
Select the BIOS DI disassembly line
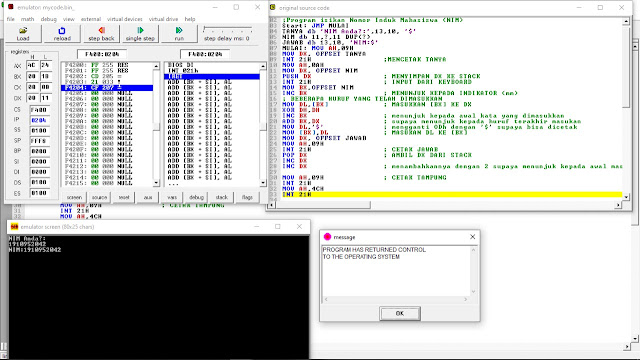pyautogui.click(x=212, y=65)
